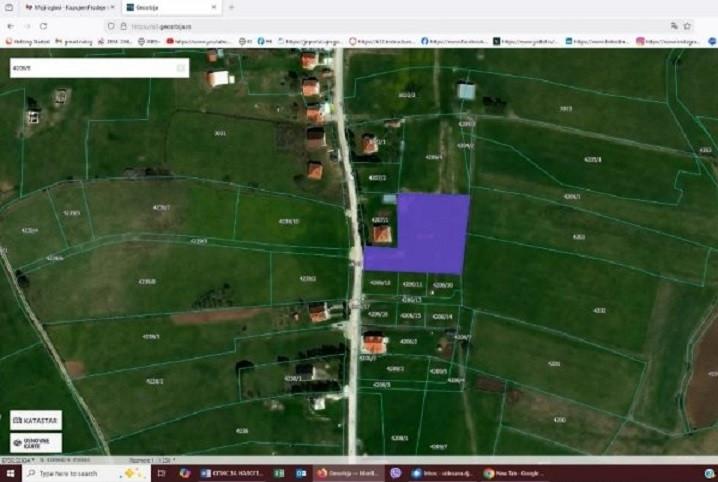Clear the parcel search box
This screenshot has width=718, height=482.
[x=180, y=68]
